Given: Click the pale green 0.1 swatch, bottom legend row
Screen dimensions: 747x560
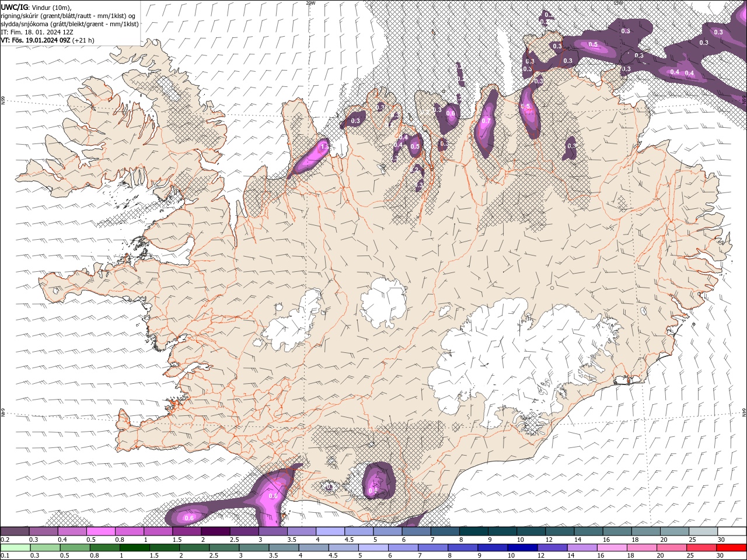Looking at the screenshot, I should [16, 548].
